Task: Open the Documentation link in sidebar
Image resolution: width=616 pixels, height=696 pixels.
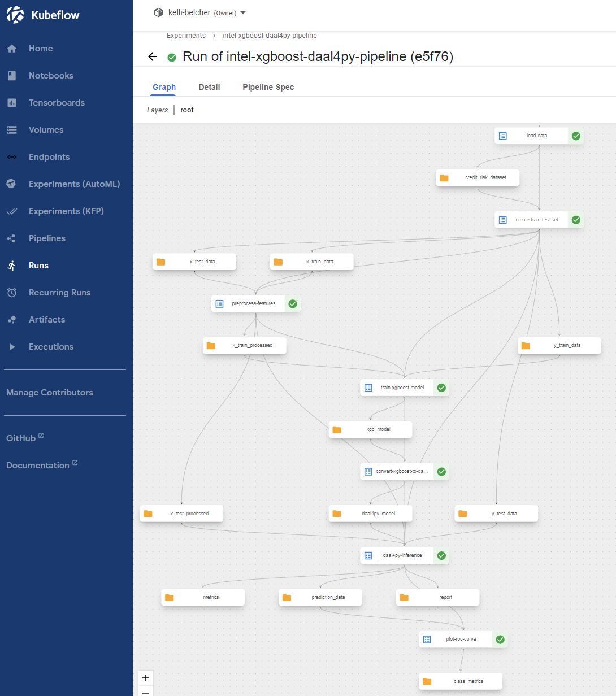Action: [x=42, y=465]
